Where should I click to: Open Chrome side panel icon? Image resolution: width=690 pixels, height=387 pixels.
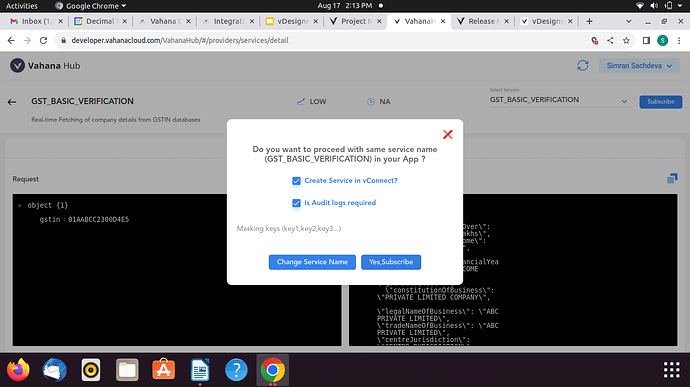point(646,41)
